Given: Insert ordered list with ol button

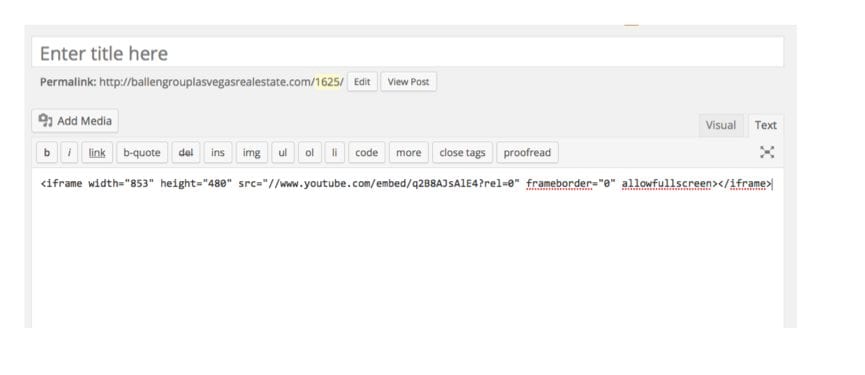Looking at the screenshot, I should click(309, 153).
